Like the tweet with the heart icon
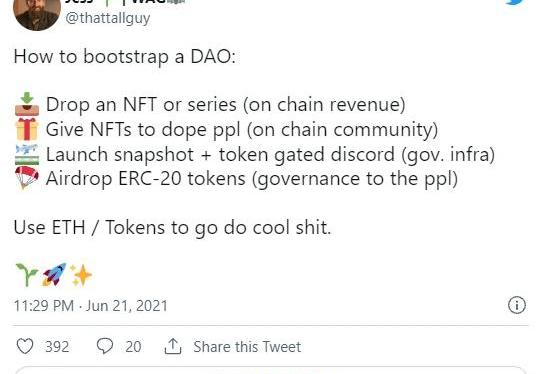This screenshot has width=537, height=374. (x=25, y=346)
